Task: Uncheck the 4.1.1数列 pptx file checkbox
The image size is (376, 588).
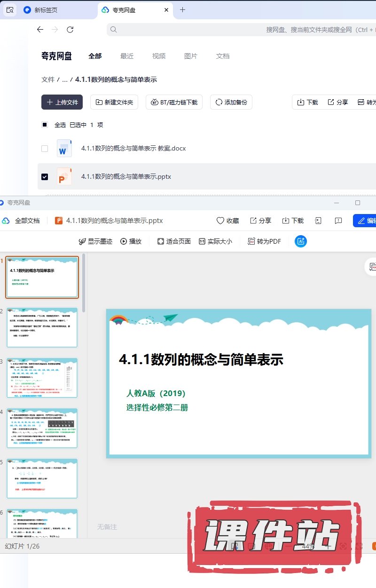Action: click(45, 177)
